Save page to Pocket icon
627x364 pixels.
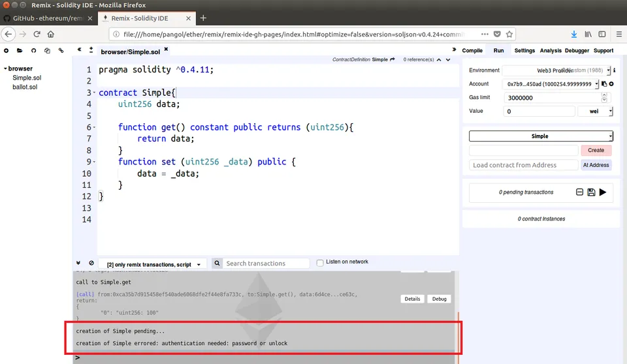click(x=497, y=35)
